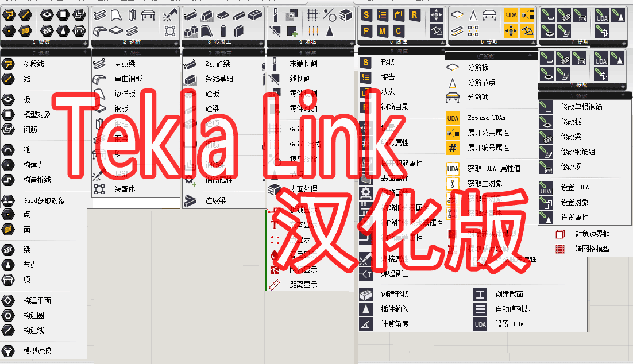Choose 点 from the parameter list
633x364 pixels.
(27, 214)
